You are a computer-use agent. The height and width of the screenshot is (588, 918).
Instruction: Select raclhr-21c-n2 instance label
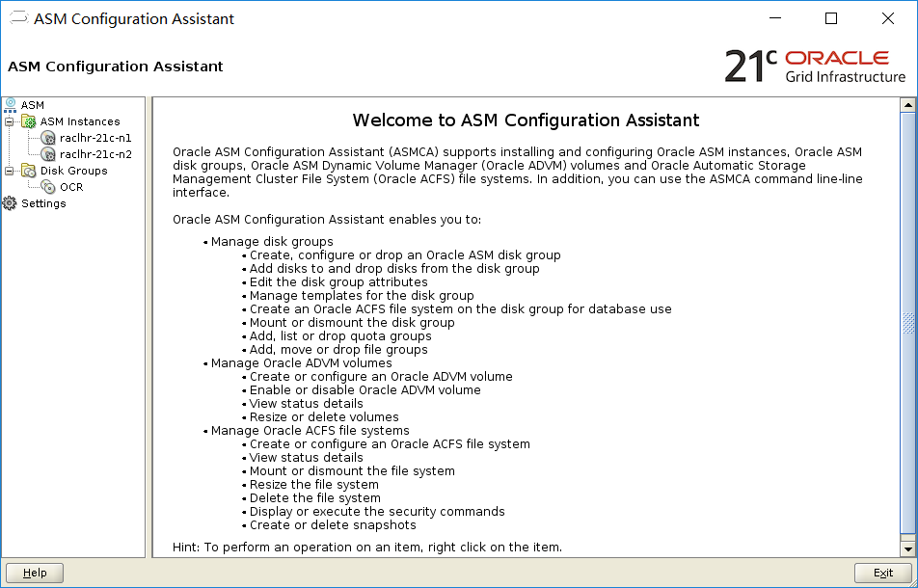tap(95, 154)
